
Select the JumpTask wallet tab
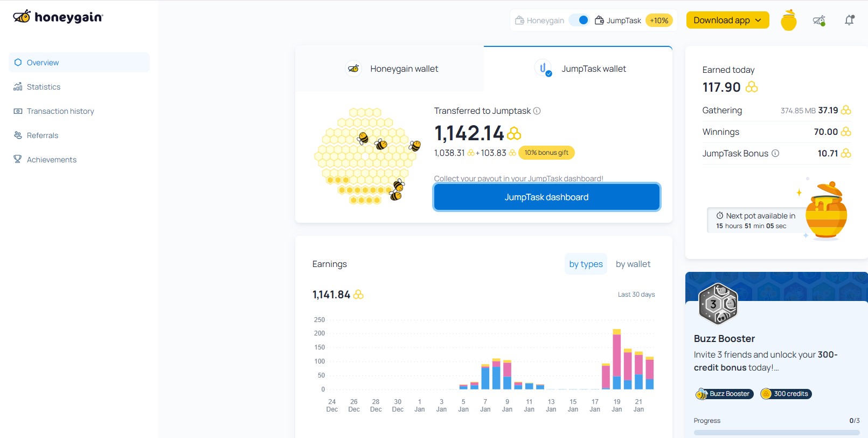pyautogui.click(x=579, y=69)
